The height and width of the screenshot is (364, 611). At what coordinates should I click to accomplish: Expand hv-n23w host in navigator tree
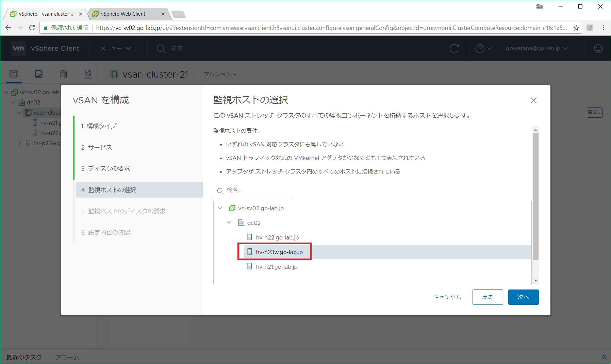click(19, 143)
